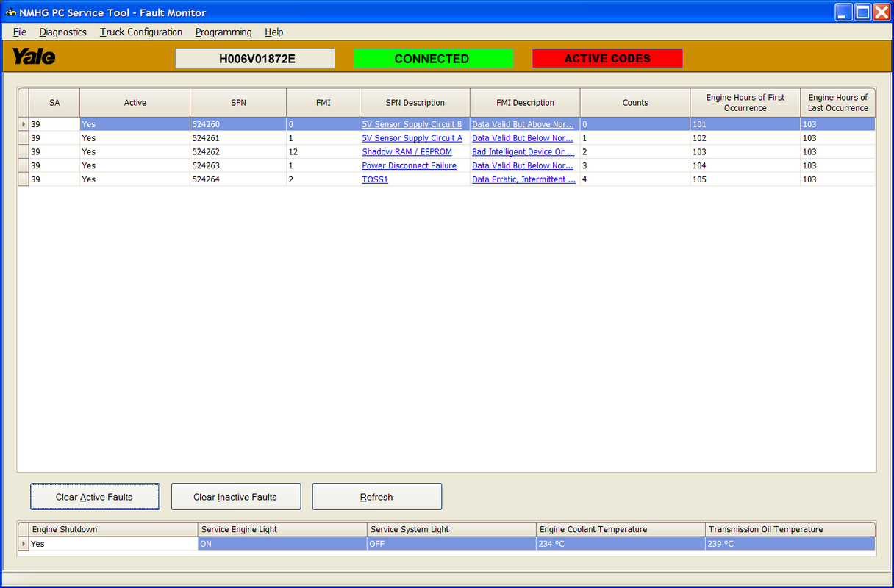Open the 5V Sensor Supply Circuit A link
This screenshot has width=894, height=588.
(412, 138)
